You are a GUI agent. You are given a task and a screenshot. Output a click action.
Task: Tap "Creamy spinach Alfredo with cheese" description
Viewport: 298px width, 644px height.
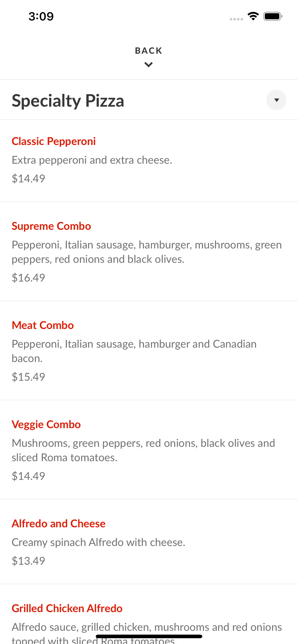98,542
